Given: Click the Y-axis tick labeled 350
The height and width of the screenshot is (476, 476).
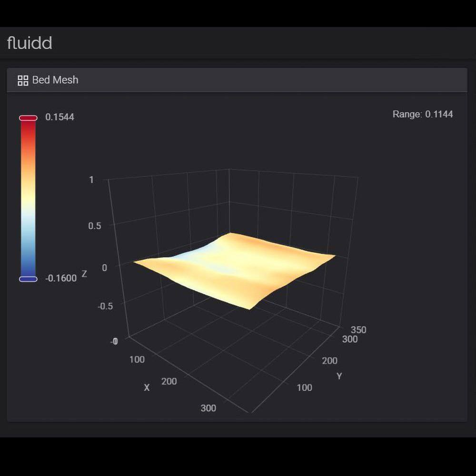Looking at the screenshot, I should click(x=358, y=330).
